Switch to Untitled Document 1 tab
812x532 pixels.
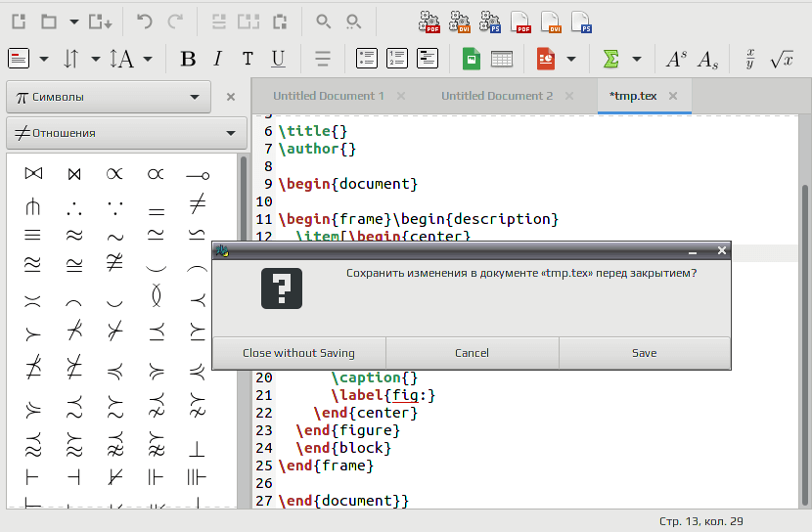pyautogui.click(x=329, y=96)
